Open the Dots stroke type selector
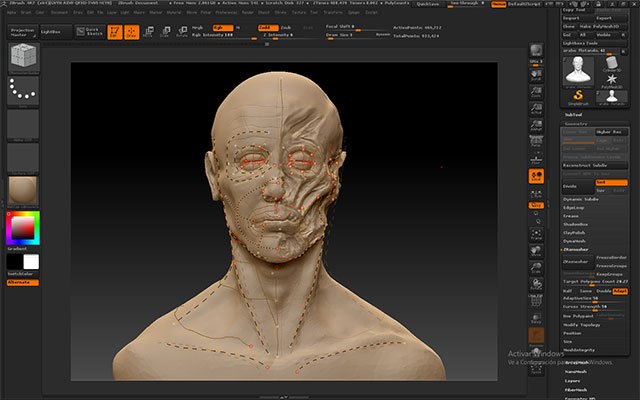 coord(23,91)
